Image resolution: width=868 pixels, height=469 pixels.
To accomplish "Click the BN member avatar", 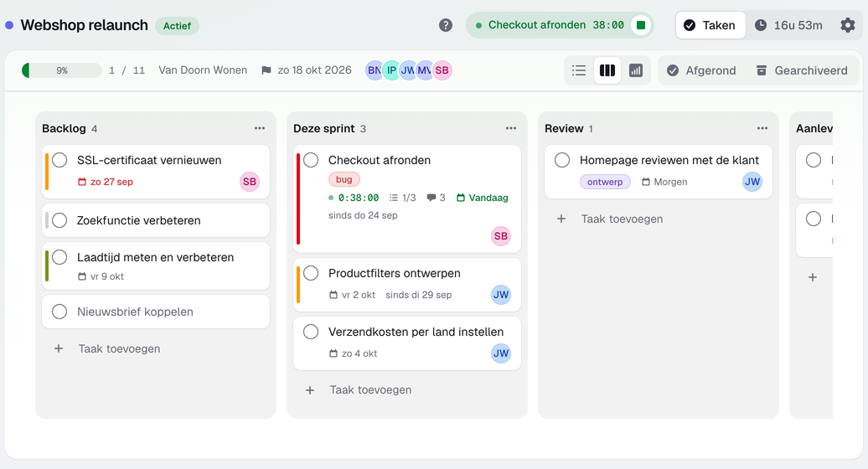I will pos(374,70).
